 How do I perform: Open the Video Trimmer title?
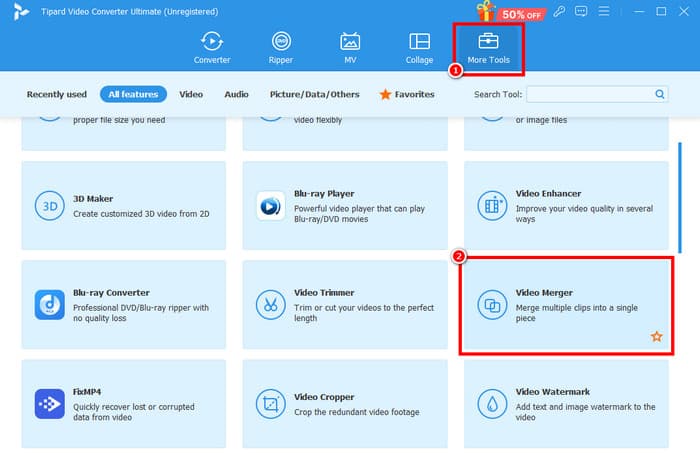(x=324, y=293)
